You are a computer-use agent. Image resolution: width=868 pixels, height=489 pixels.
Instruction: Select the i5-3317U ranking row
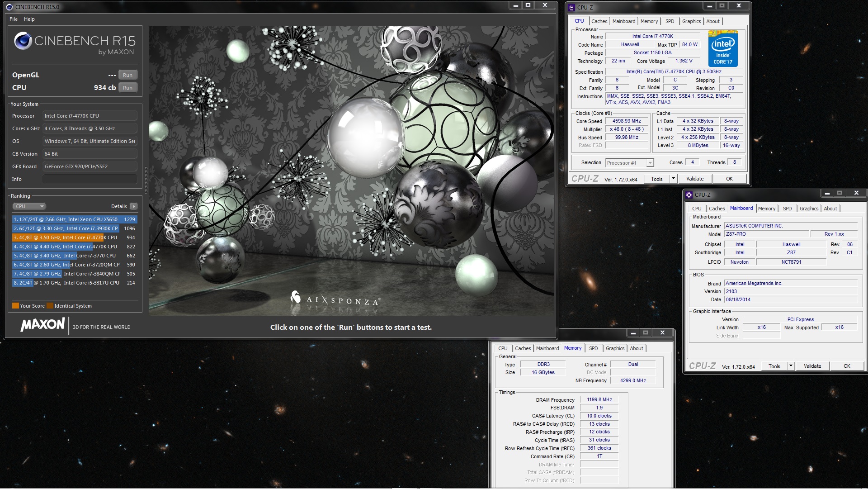tap(75, 283)
